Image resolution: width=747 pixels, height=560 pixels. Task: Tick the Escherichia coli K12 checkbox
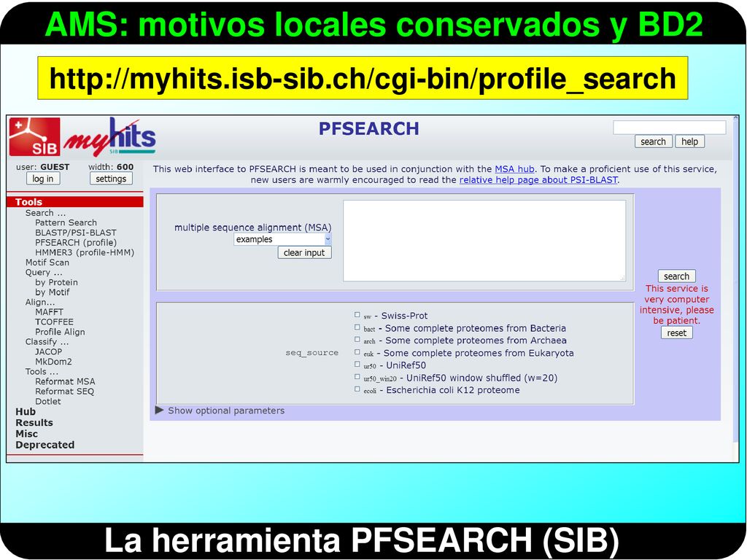tap(357, 389)
